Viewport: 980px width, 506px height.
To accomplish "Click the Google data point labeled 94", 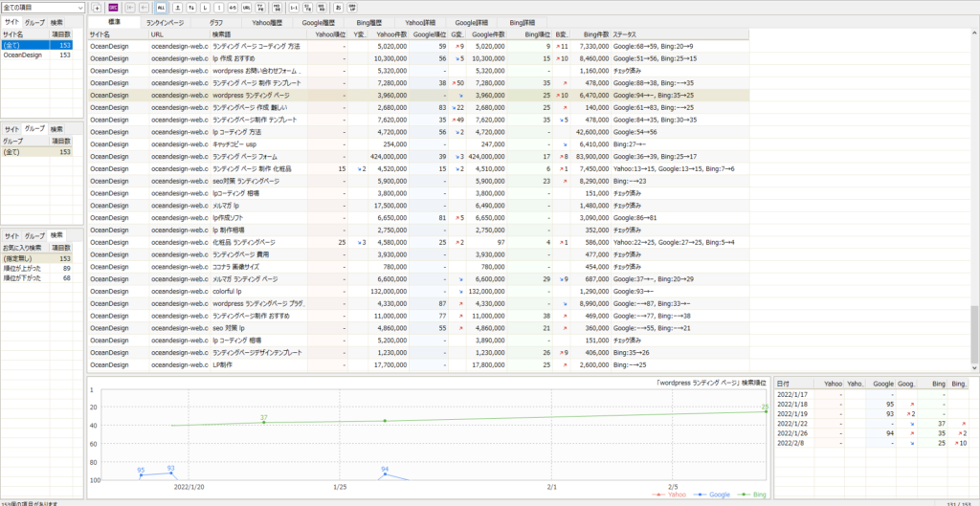I will tap(385, 474).
